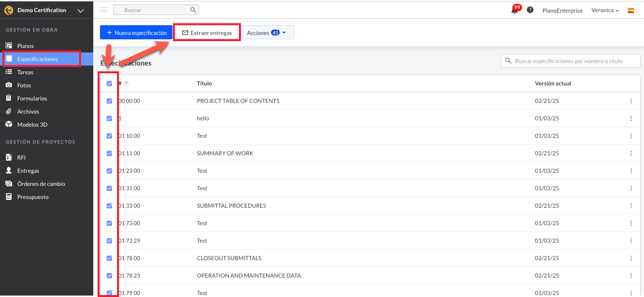Viewport: 644px width, 297px height.
Task: Open the notifications bell icon
Action: pyautogui.click(x=514, y=11)
